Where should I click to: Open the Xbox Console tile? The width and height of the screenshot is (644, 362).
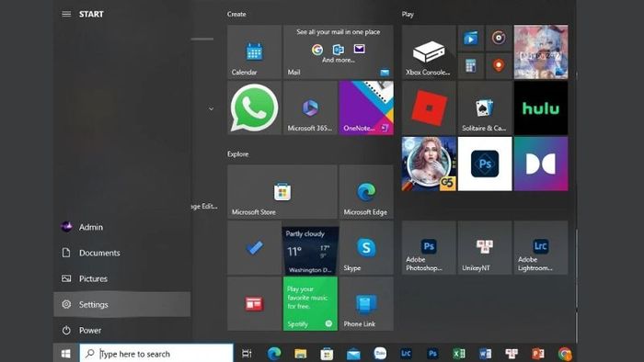pyautogui.click(x=429, y=52)
